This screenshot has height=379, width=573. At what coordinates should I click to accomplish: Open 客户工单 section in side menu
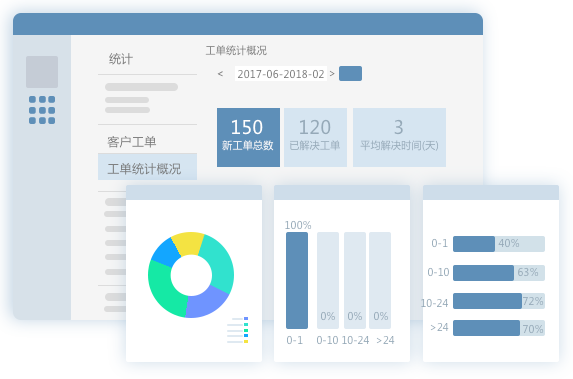[x=132, y=142]
